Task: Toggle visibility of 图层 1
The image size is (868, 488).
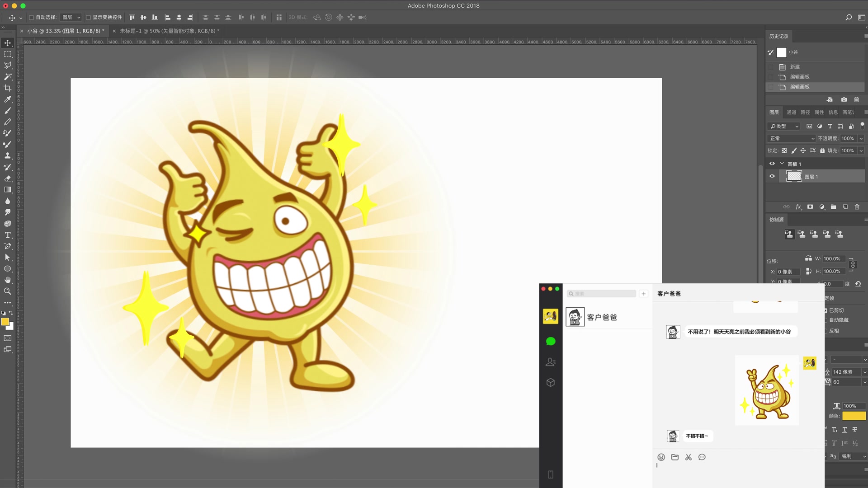Action: [772, 176]
